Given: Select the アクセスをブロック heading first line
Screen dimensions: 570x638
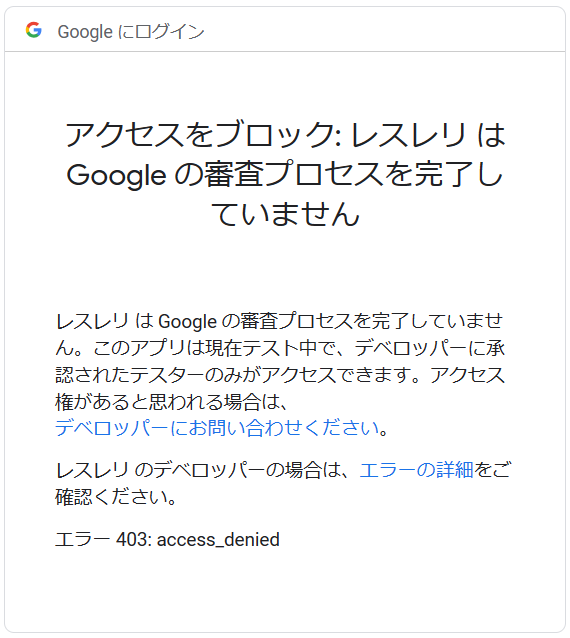Looking at the screenshot, I should click(285, 134).
